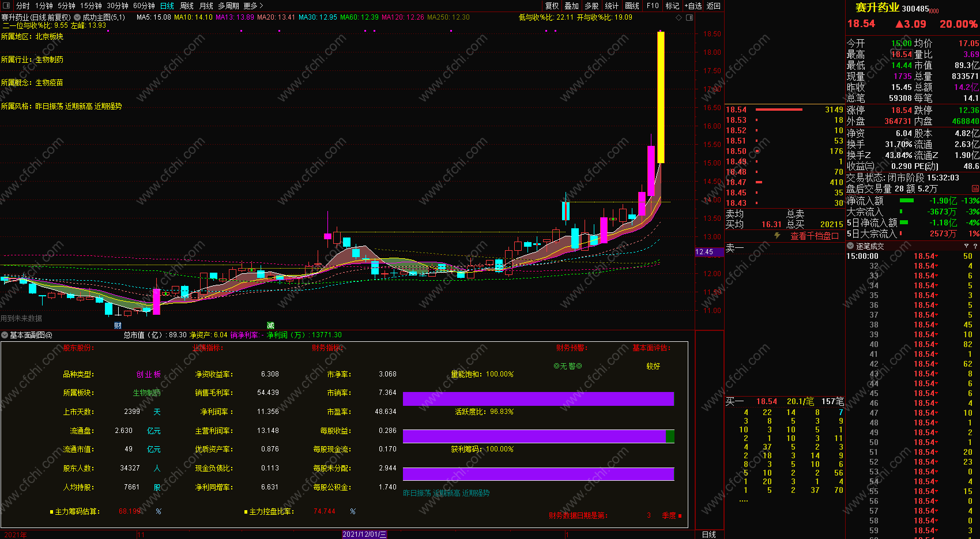Switch to 分时 intraday view
Image resolution: width=980 pixels, height=539 pixels.
(x=22, y=6)
